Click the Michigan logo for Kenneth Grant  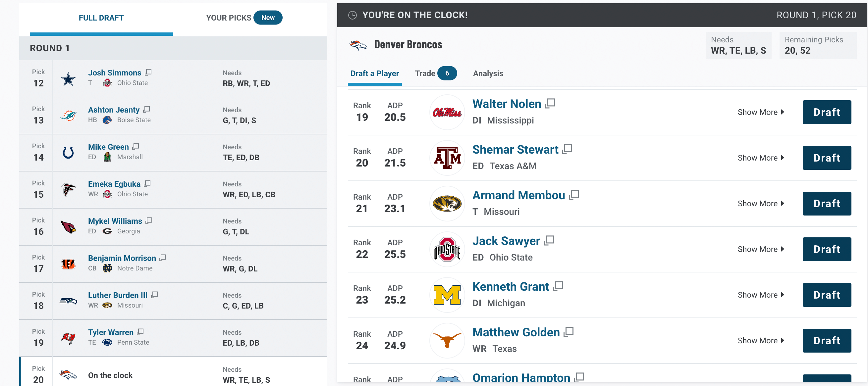coord(447,295)
